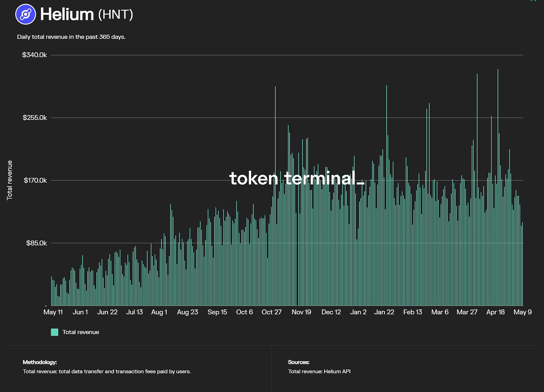
Task: Click the "$255.0k" y-axis label
Action: tap(35, 118)
